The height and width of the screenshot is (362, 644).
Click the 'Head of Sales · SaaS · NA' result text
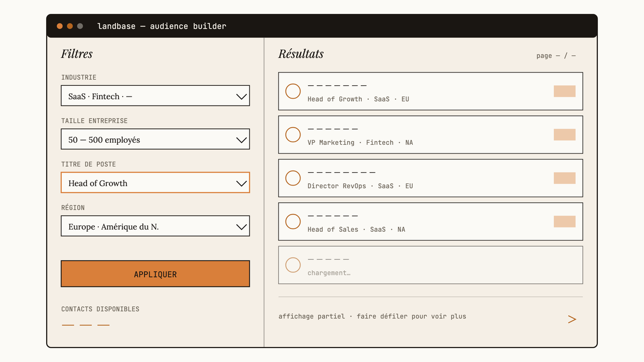356,230
